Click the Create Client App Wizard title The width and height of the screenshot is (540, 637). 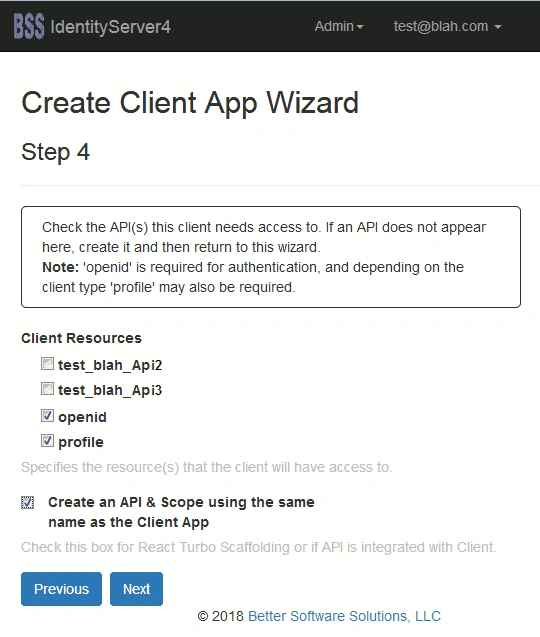[x=190, y=103]
